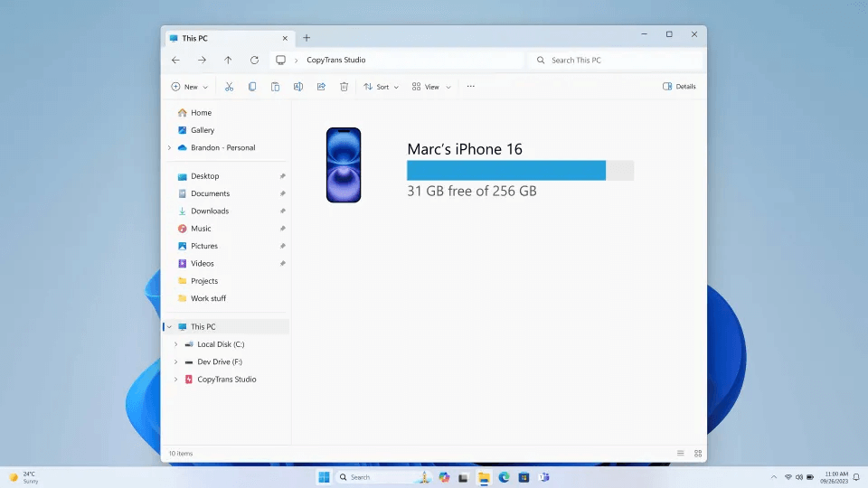Go back with the left arrow

point(175,60)
